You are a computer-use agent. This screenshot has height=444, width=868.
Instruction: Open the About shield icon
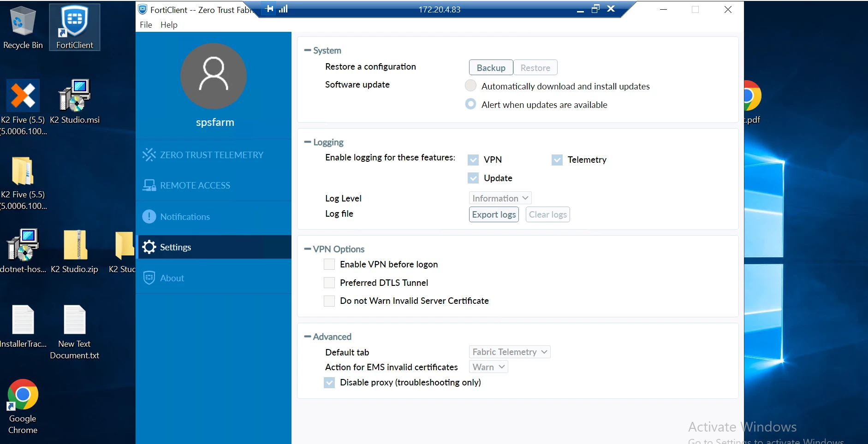coord(149,278)
